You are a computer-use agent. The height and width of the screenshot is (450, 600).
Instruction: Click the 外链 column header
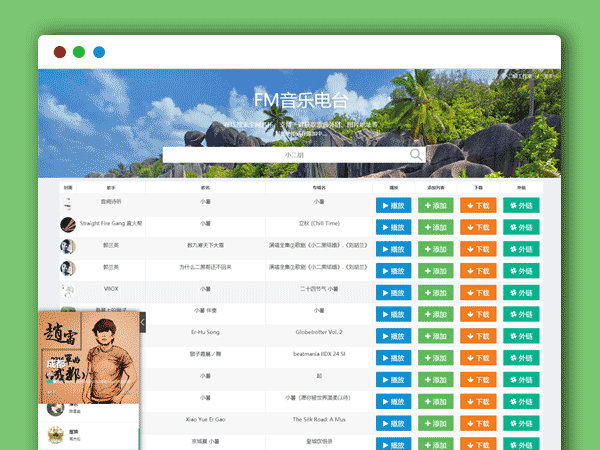click(x=521, y=187)
